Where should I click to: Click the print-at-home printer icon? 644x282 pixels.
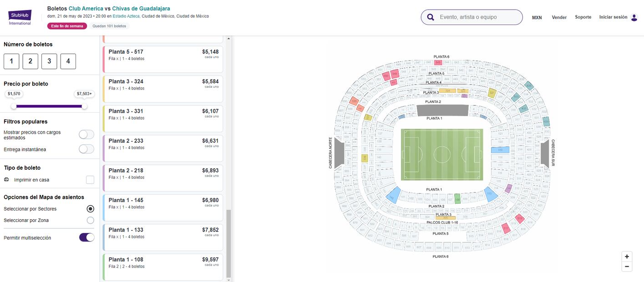[x=6, y=180]
